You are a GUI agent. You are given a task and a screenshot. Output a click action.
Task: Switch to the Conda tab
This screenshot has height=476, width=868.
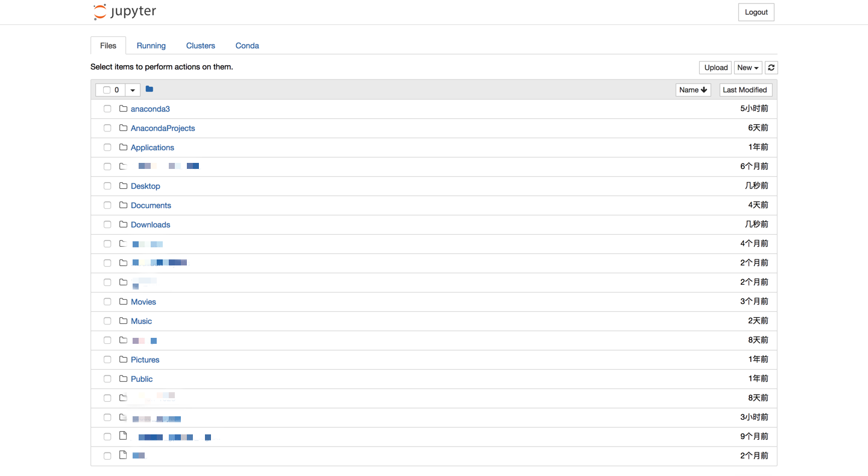[x=247, y=45]
